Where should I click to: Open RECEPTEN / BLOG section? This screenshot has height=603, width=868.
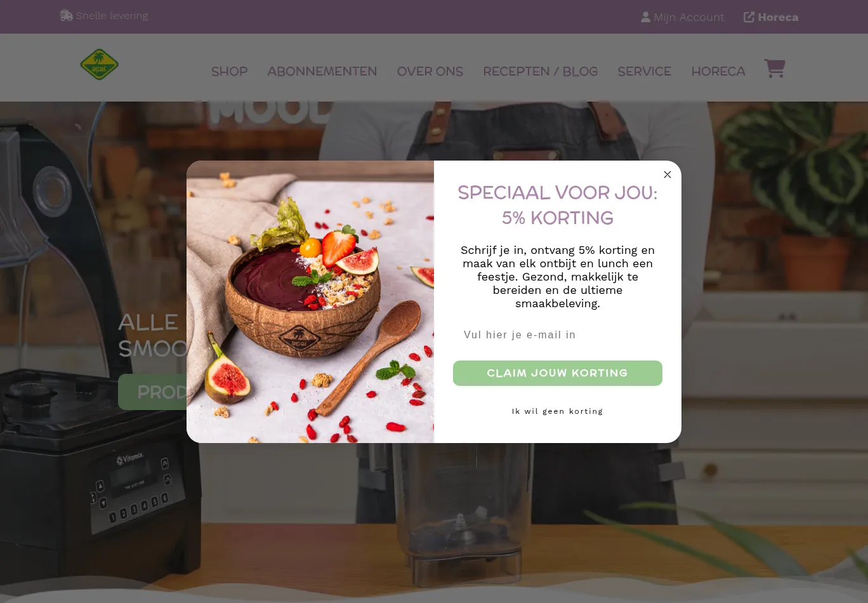pos(540,71)
